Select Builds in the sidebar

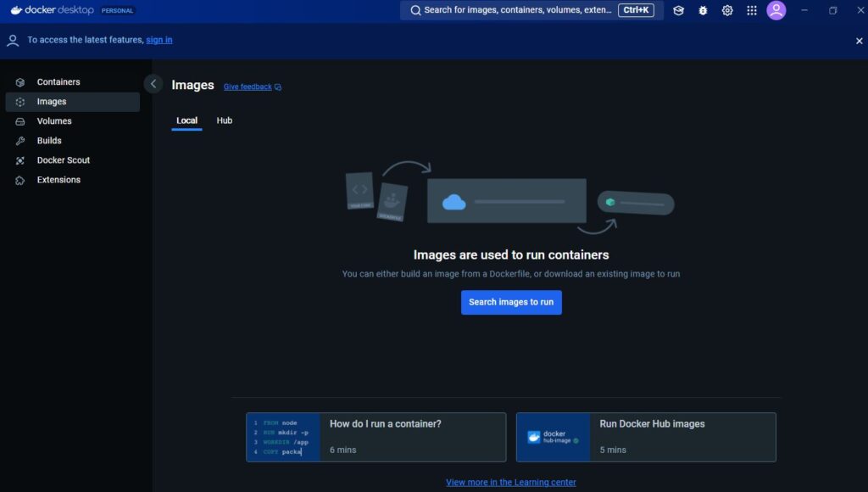(x=73, y=141)
